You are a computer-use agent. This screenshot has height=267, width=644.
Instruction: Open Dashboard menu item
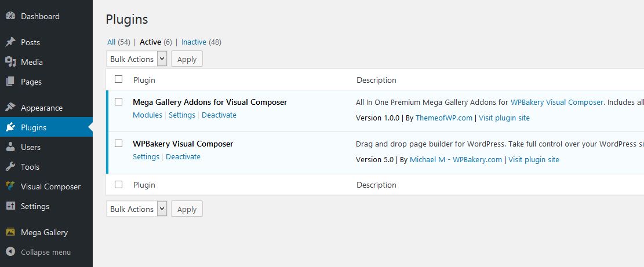[x=40, y=16]
